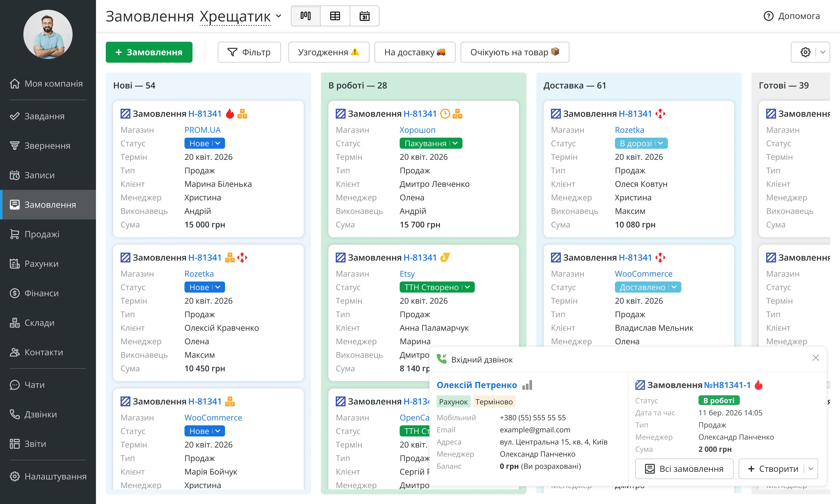Click the bar chart icon beside Олексій Петренко

coord(527,385)
